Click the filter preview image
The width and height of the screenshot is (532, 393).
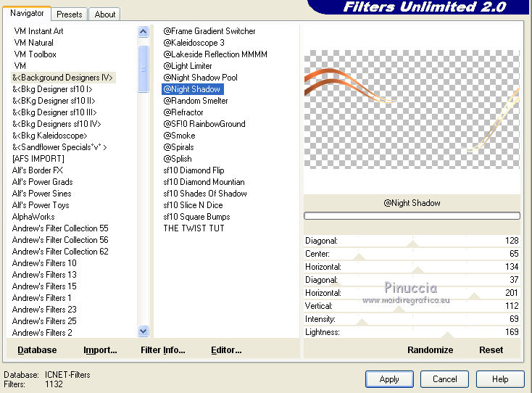pos(412,109)
